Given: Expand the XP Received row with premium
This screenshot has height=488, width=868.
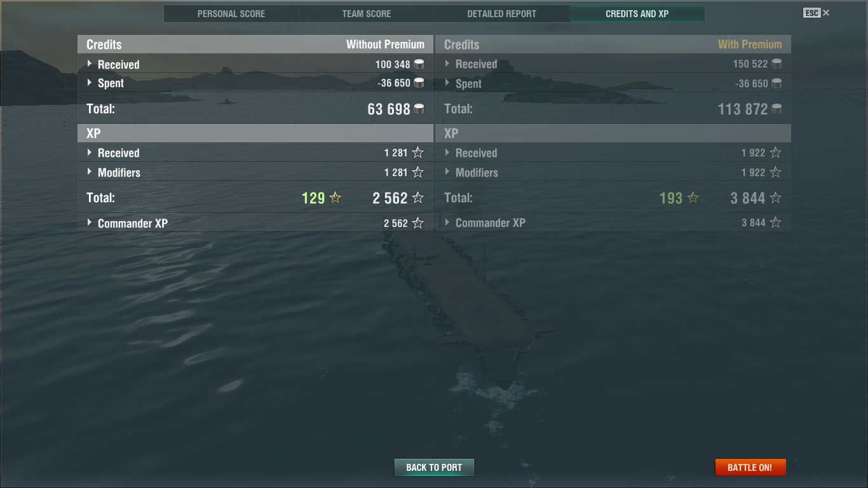Looking at the screenshot, I should 613,153.
